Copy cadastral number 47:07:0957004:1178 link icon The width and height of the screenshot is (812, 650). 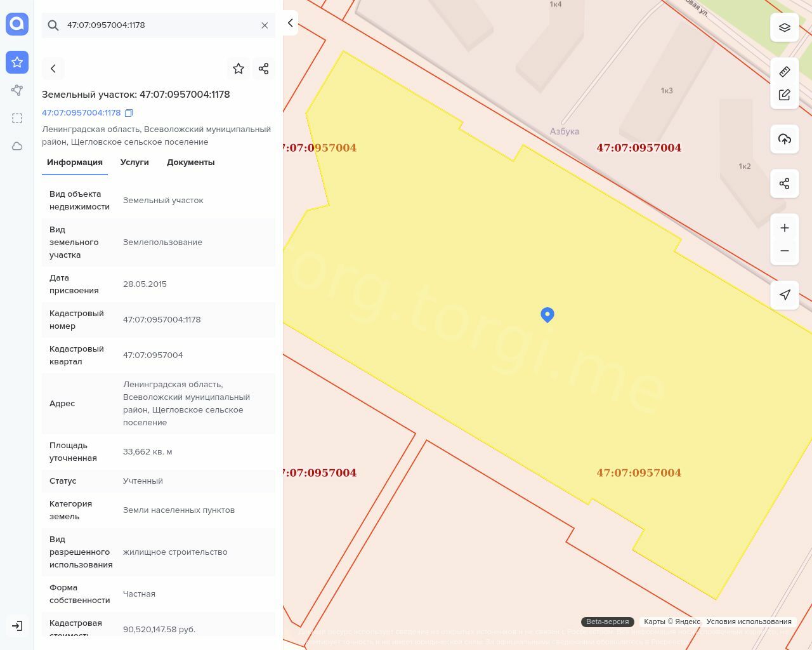point(129,113)
